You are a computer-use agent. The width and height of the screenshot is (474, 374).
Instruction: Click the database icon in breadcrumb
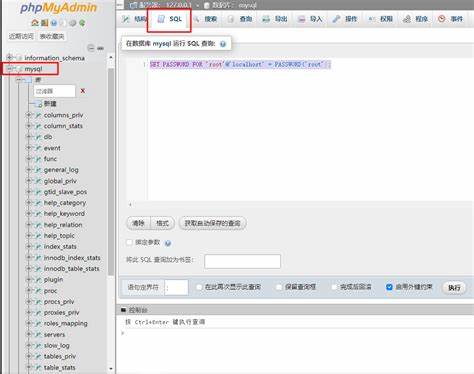pos(207,5)
